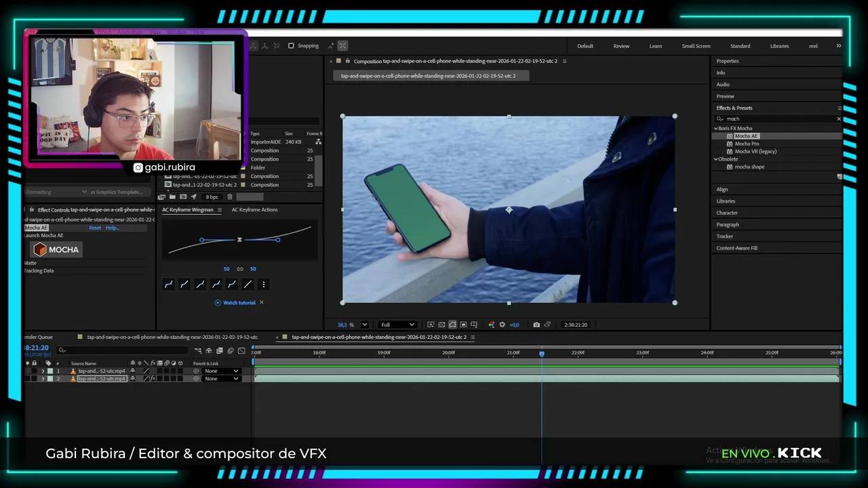This screenshot has width=868, height=488.
Task: Open the Info panel
Action: tap(721, 73)
